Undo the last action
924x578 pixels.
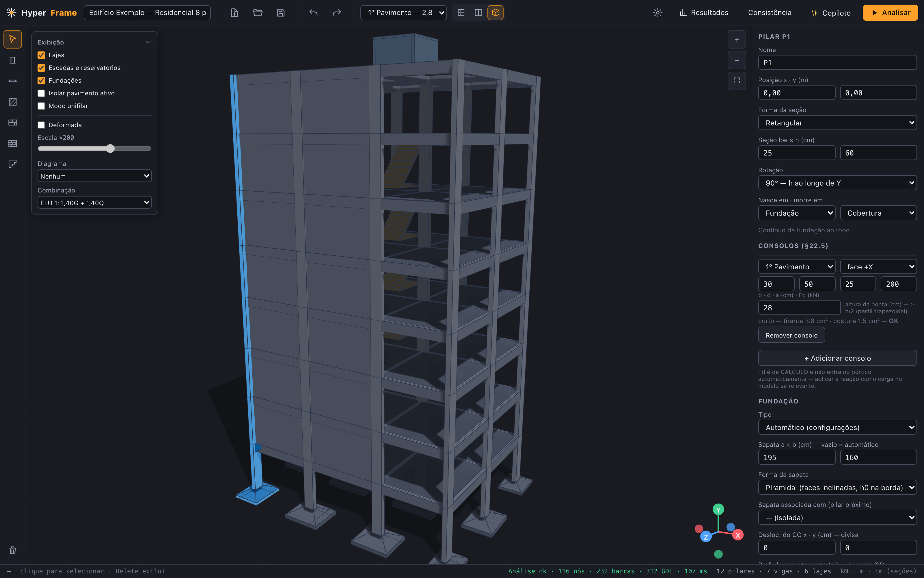(x=314, y=13)
